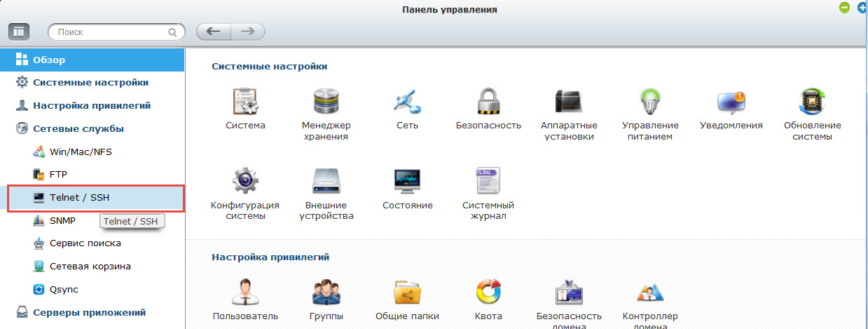
Task: Click the green minimize button
Action: 845,8
